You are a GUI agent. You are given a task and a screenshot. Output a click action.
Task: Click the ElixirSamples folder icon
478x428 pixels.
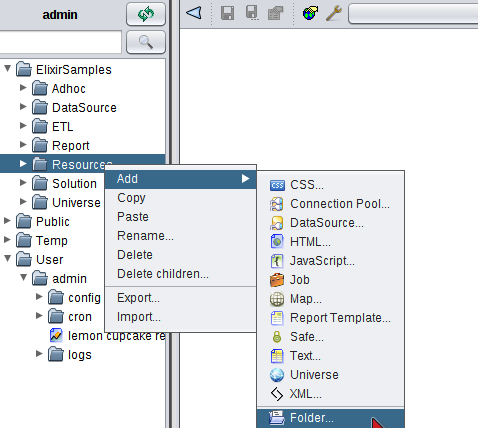[24, 69]
